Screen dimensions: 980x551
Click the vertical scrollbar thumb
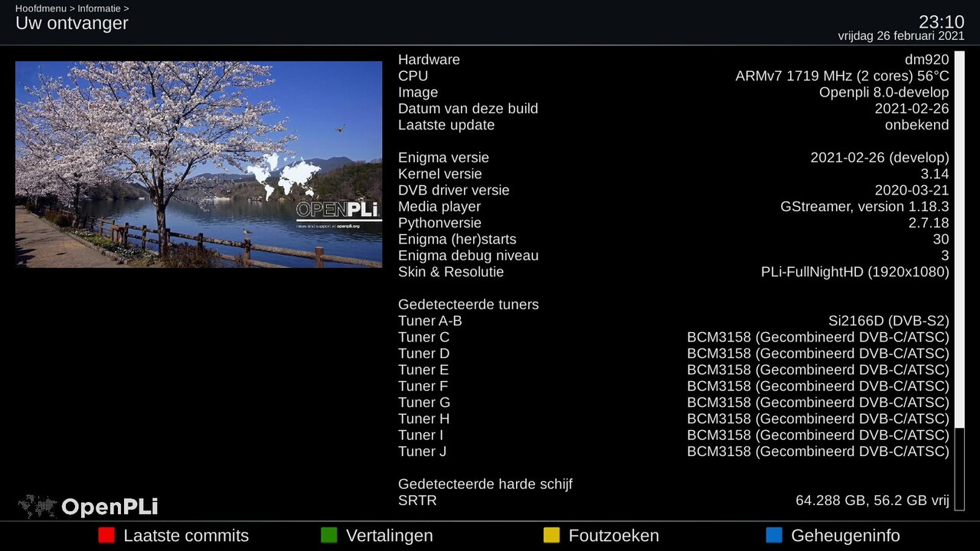(x=959, y=239)
